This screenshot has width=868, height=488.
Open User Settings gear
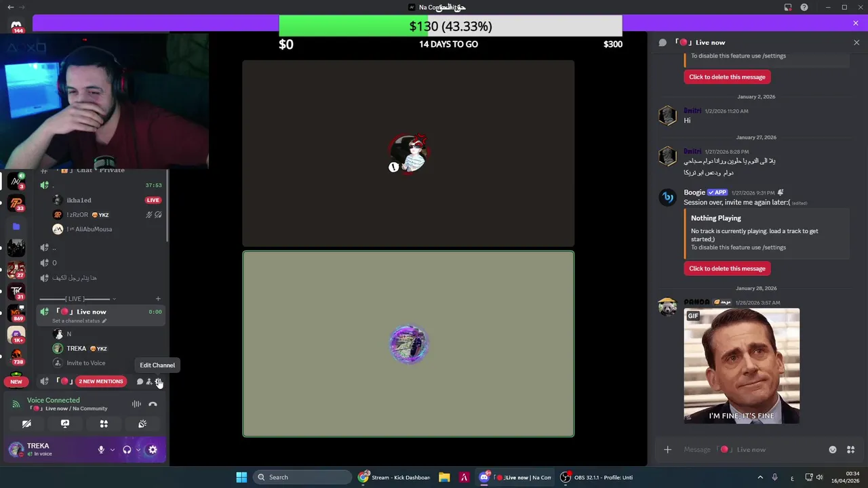pyautogui.click(x=153, y=449)
